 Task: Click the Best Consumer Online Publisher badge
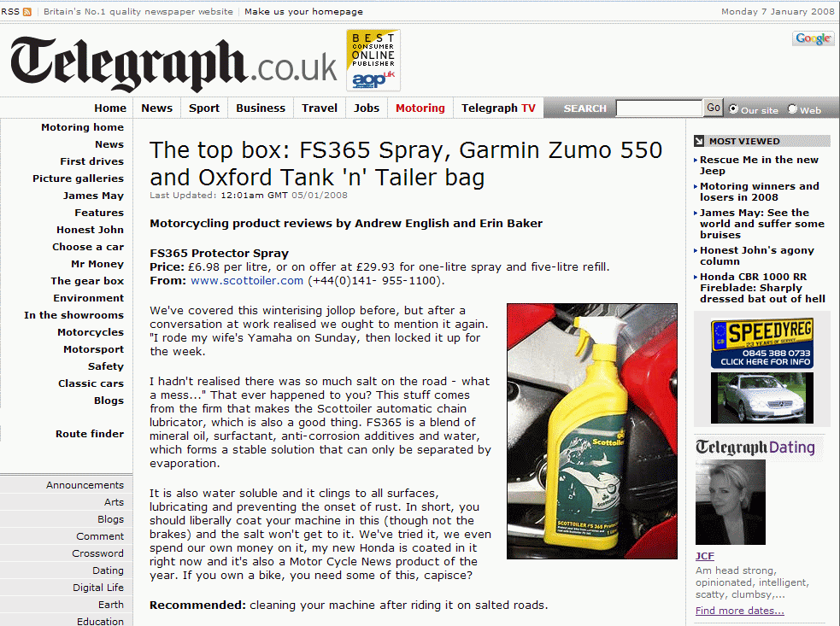[373, 60]
